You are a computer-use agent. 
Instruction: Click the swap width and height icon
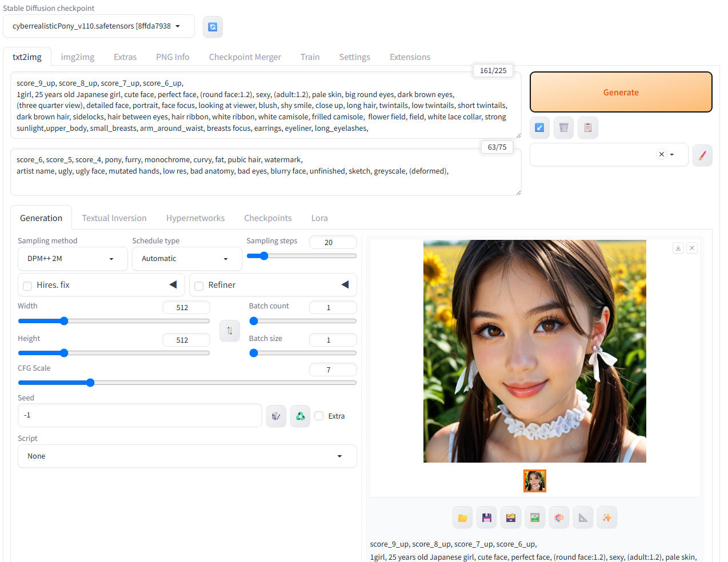(230, 330)
